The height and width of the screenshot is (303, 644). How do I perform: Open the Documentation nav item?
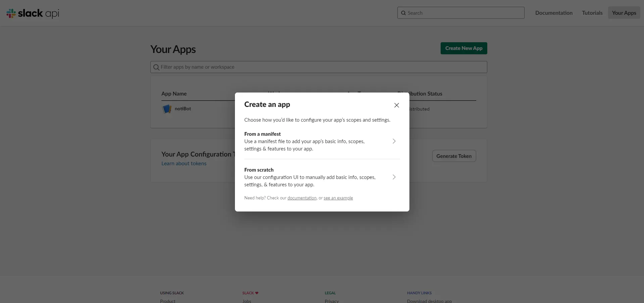[554, 13]
